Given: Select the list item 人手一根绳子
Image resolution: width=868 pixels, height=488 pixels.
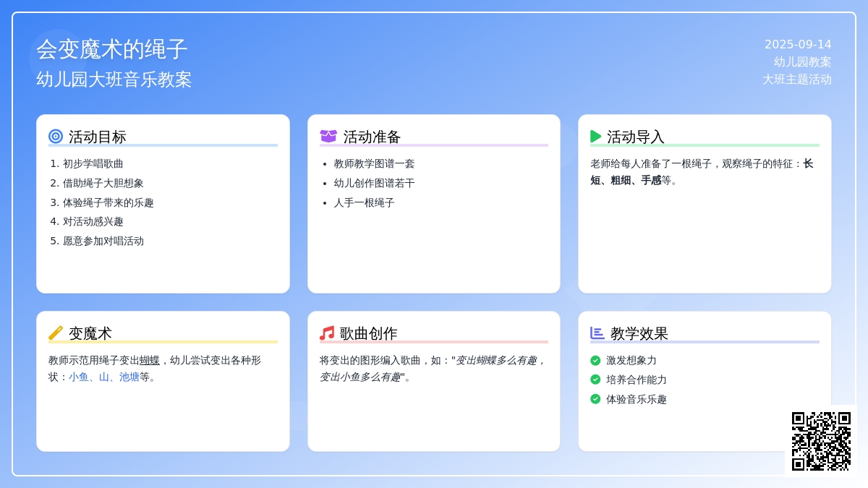Looking at the screenshot, I should tap(365, 203).
